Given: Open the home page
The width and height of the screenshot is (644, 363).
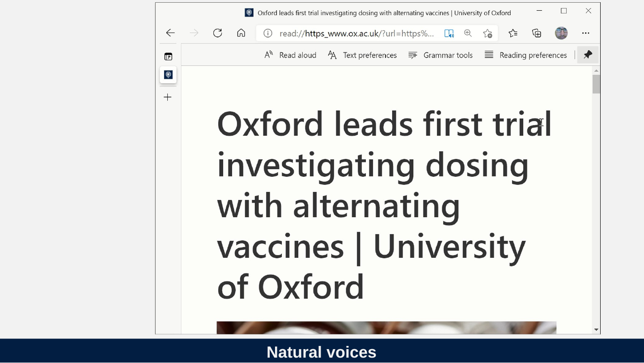Looking at the screenshot, I should coord(241,33).
